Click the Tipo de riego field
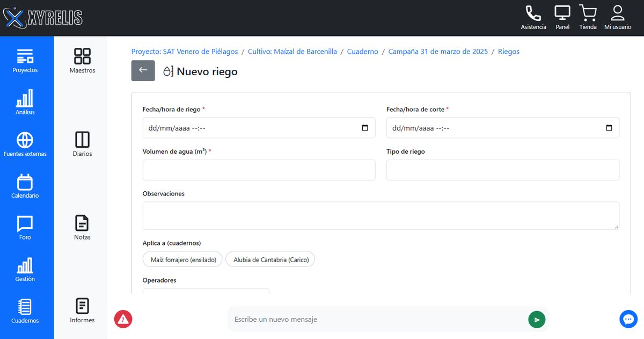Screen dimensions: 644x339 503,170
